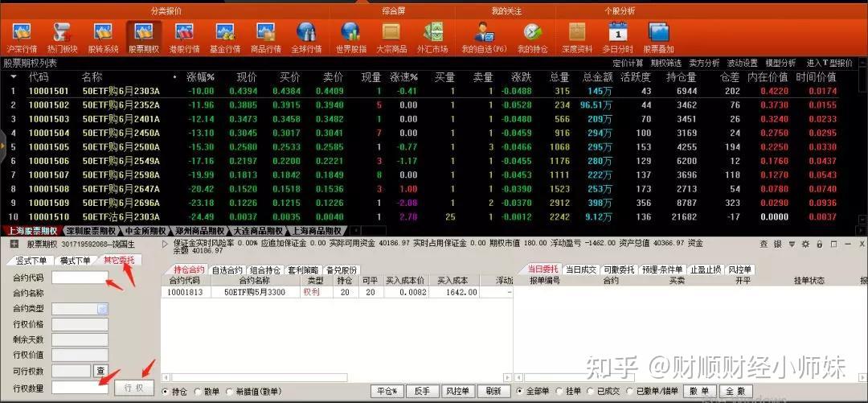Select 希腊值(撤单) radio button

(x=231, y=392)
